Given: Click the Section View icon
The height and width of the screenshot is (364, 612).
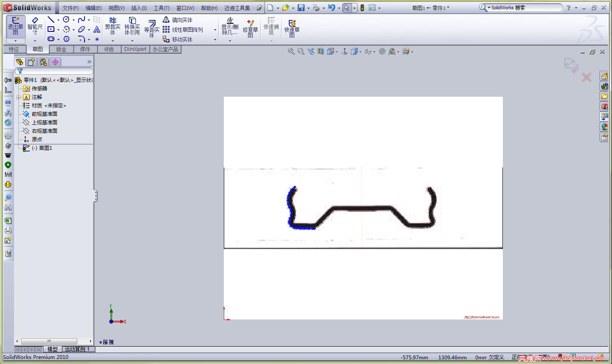Looking at the screenshot, I should pyautogui.click(x=321, y=51).
